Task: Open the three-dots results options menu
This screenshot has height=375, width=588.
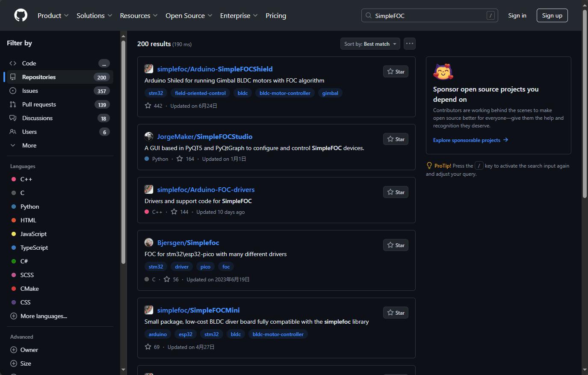Action: [x=410, y=44]
